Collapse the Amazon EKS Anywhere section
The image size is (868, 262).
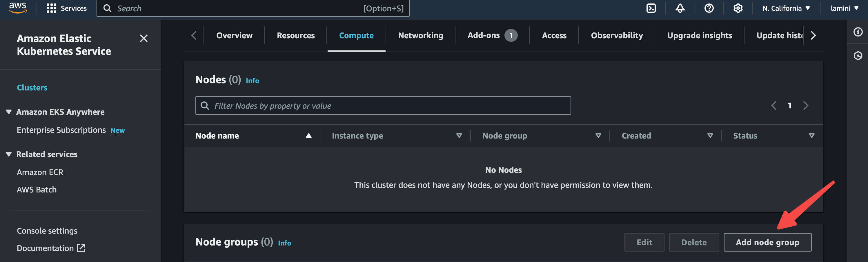tap(9, 112)
